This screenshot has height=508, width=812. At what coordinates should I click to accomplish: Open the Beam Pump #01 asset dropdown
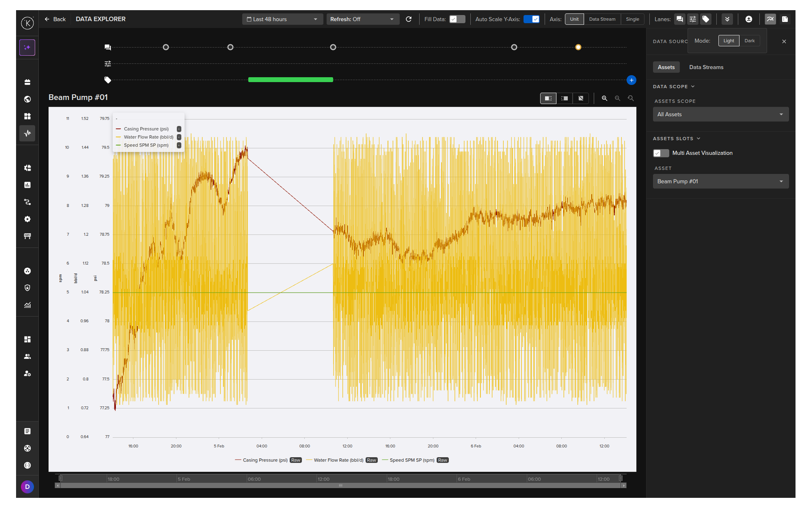click(720, 181)
